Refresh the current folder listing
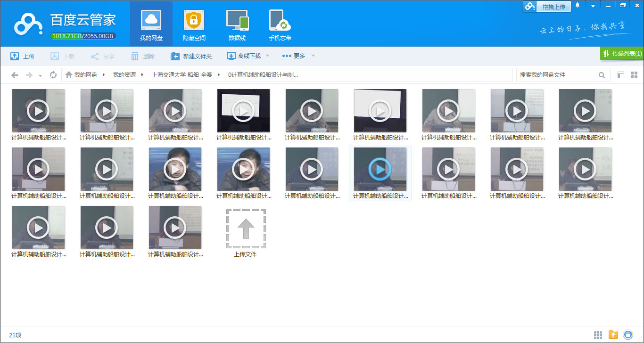 [53, 75]
